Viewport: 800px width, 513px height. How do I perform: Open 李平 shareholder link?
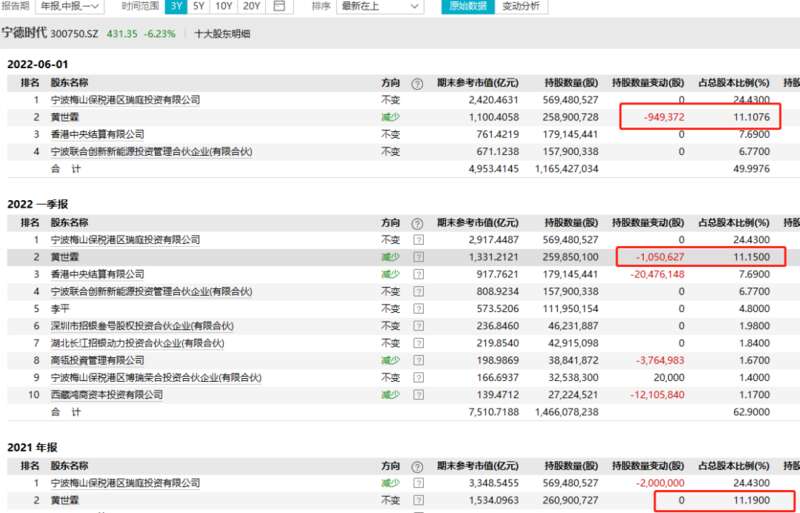point(60,309)
